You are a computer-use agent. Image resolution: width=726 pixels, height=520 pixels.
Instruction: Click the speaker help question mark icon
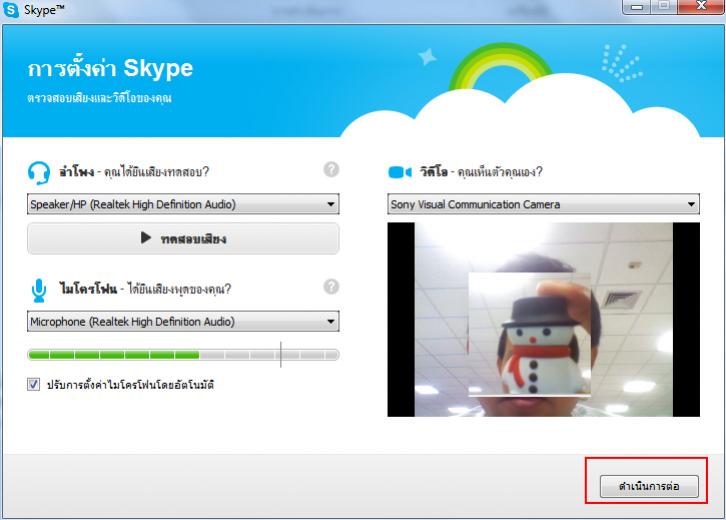(331, 169)
